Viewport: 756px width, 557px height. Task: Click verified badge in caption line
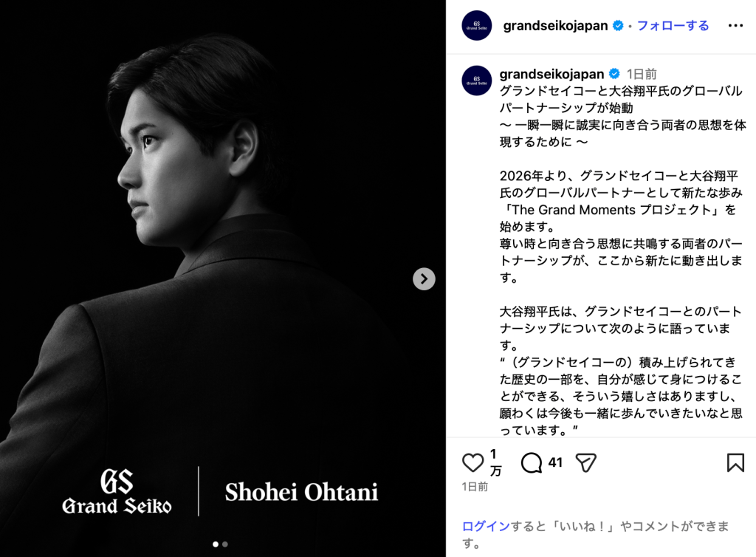614,74
